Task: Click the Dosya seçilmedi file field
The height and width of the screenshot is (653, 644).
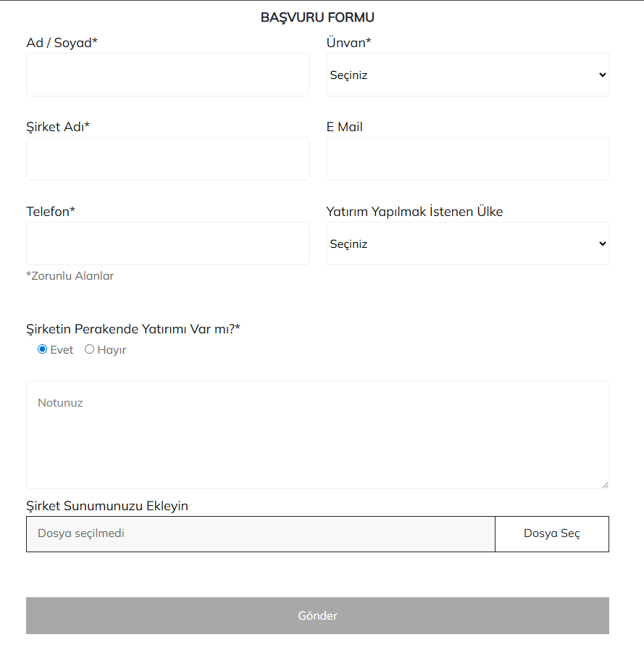Action: click(260, 534)
